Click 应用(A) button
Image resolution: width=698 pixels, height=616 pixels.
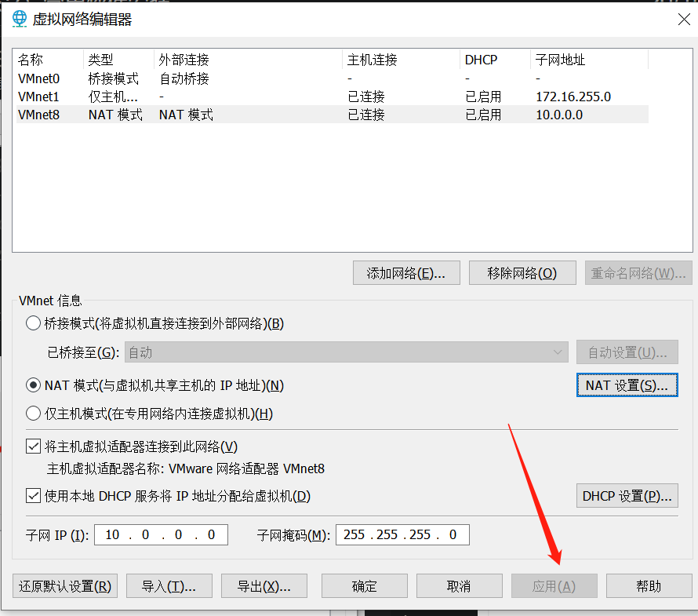(x=554, y=585)
